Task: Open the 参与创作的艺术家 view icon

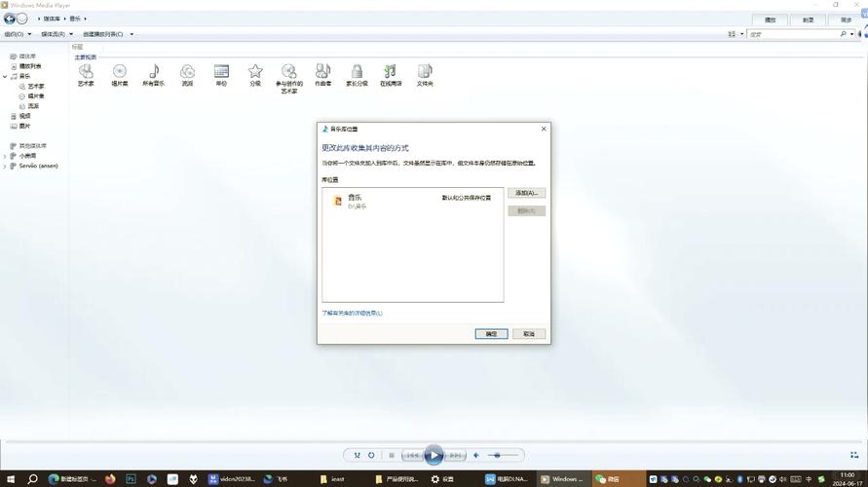Action: 289,78
